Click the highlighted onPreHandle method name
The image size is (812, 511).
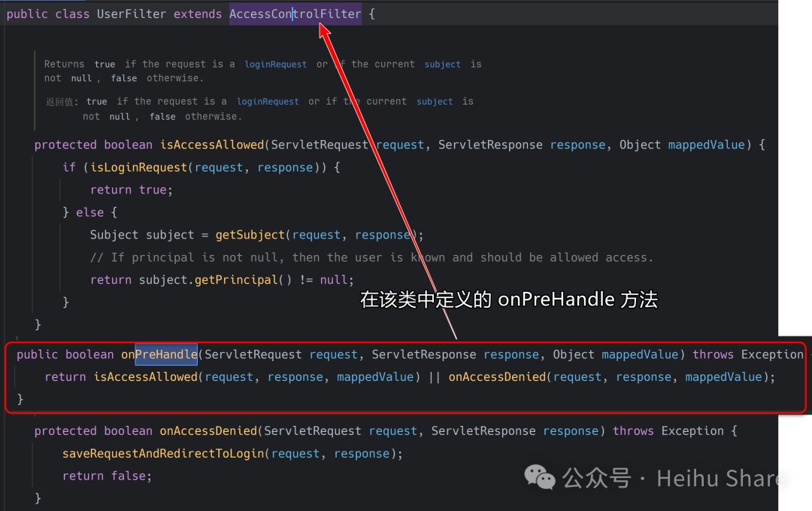(x=159, y=354)
